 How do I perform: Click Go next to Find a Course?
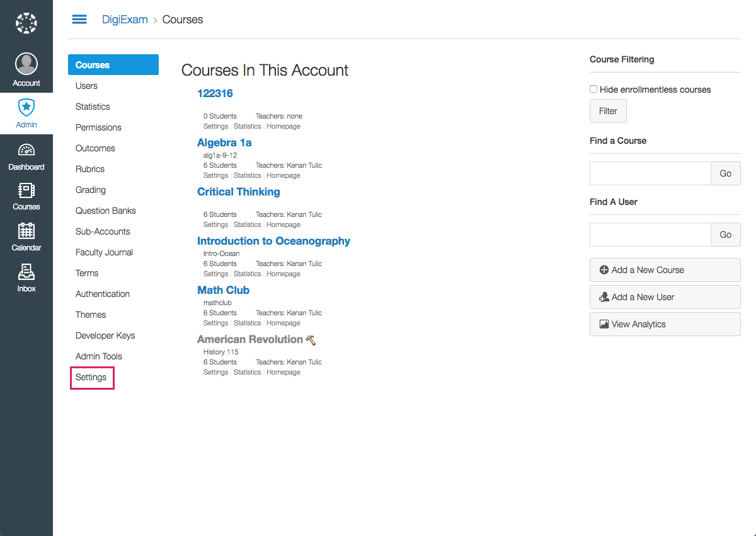[726, 173]
